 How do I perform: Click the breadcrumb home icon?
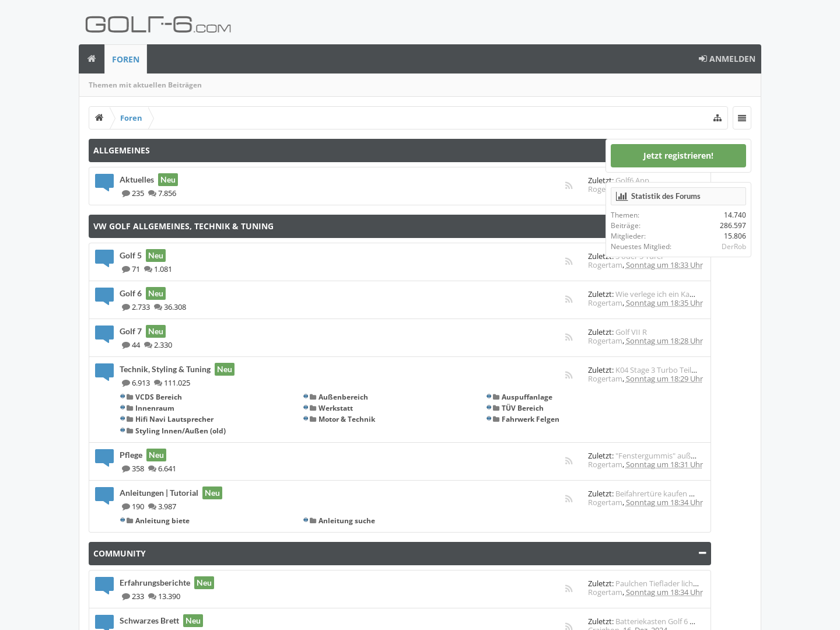click(x=99, y=118)
